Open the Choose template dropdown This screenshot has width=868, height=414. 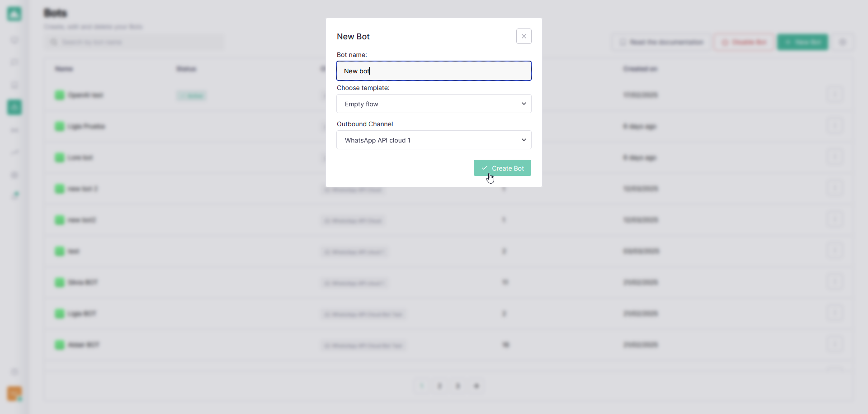434,104
